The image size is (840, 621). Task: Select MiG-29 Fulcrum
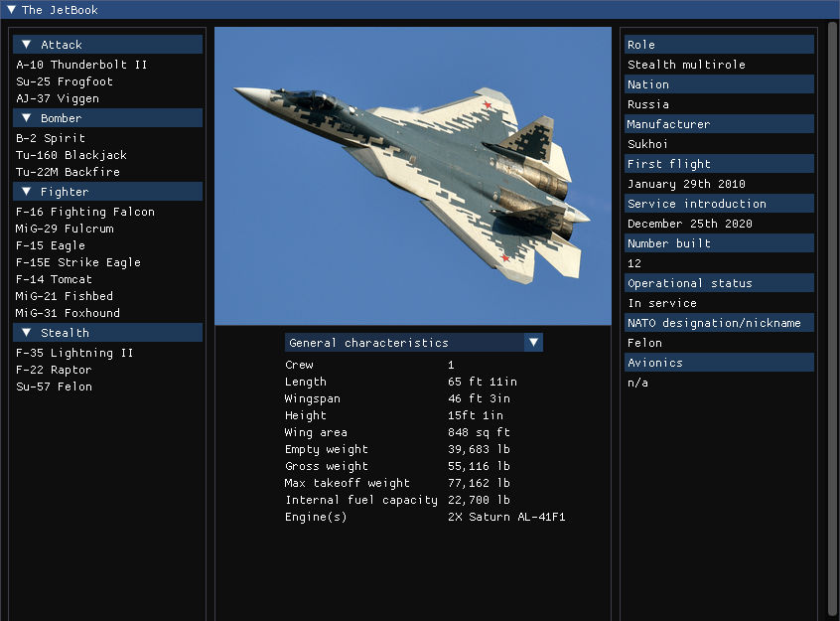(67, 229)
